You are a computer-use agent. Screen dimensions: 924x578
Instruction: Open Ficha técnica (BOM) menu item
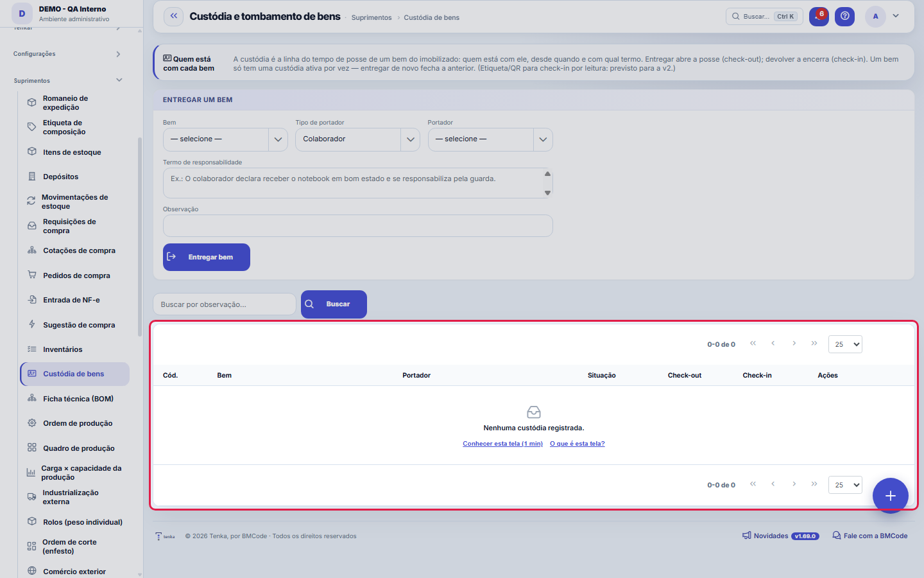point(74,399)
